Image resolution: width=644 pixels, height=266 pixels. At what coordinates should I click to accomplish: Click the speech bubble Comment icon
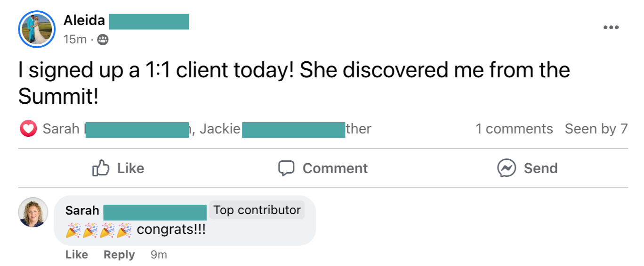click(286, 168)
